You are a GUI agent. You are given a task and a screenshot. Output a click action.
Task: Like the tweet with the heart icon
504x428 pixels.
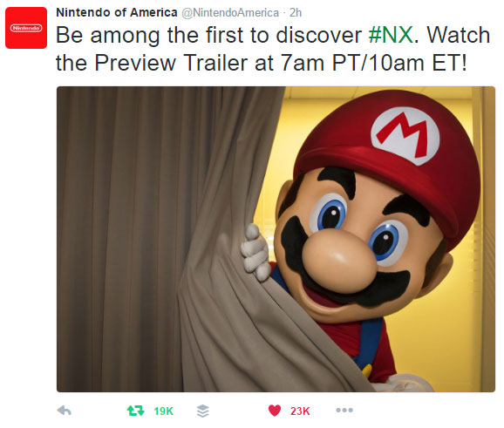pyautogui.click(x=275, y=411)
